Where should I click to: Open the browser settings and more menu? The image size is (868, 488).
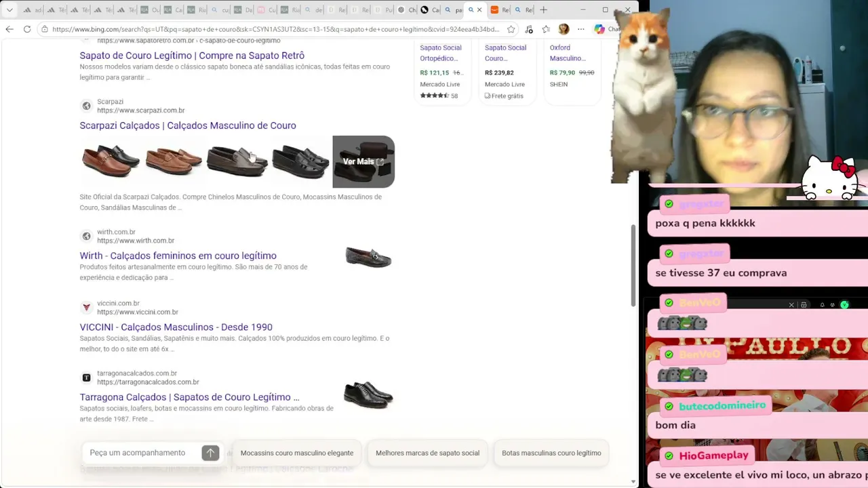(x=581, y=29)
